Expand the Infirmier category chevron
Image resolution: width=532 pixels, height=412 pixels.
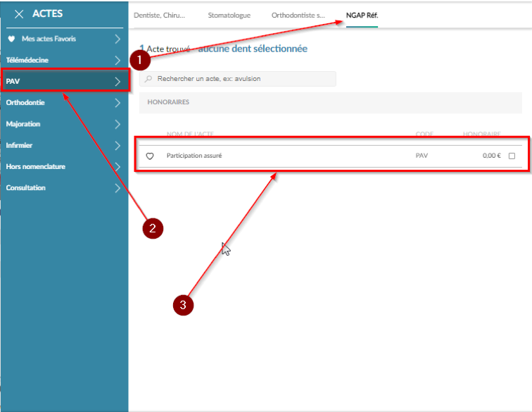pyautogui.click(x=118, y=146)
